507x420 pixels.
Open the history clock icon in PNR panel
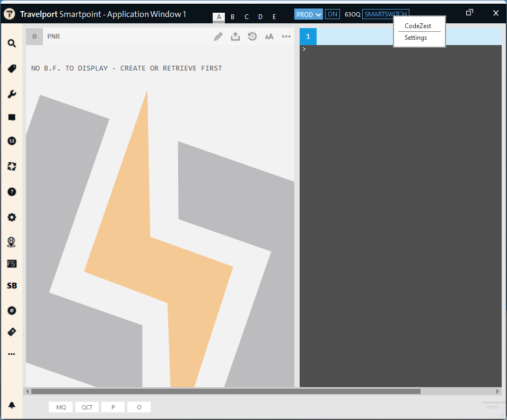(252, 37)
